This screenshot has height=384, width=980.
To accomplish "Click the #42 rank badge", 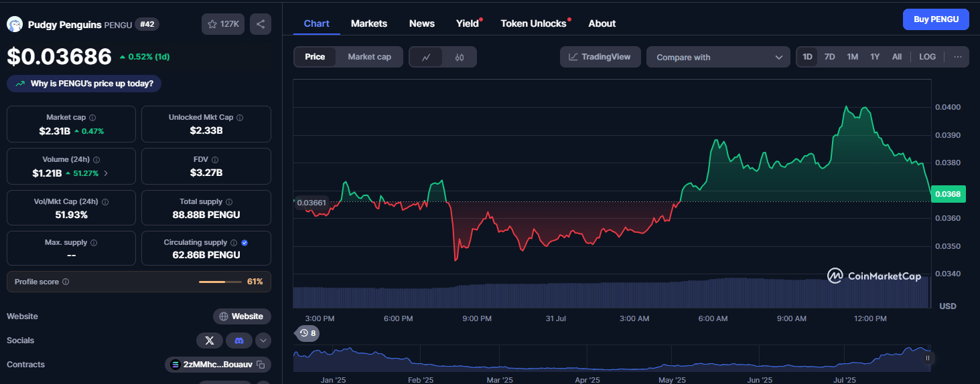I will click(147, 24).
